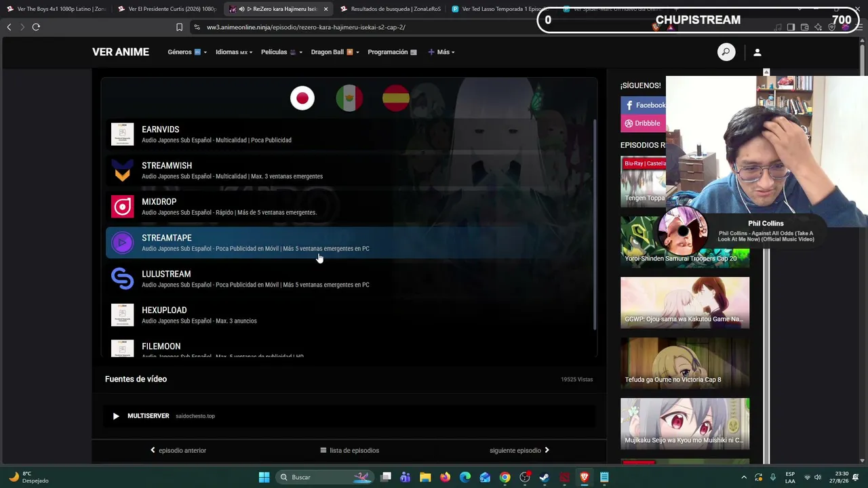Select the LULUSTREAM server option

349,279
